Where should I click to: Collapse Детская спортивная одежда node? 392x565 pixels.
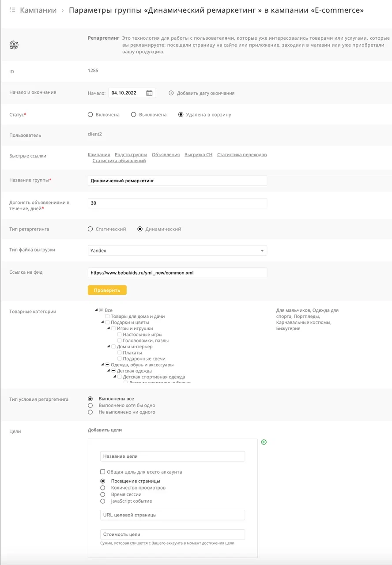tap(114, 377)
